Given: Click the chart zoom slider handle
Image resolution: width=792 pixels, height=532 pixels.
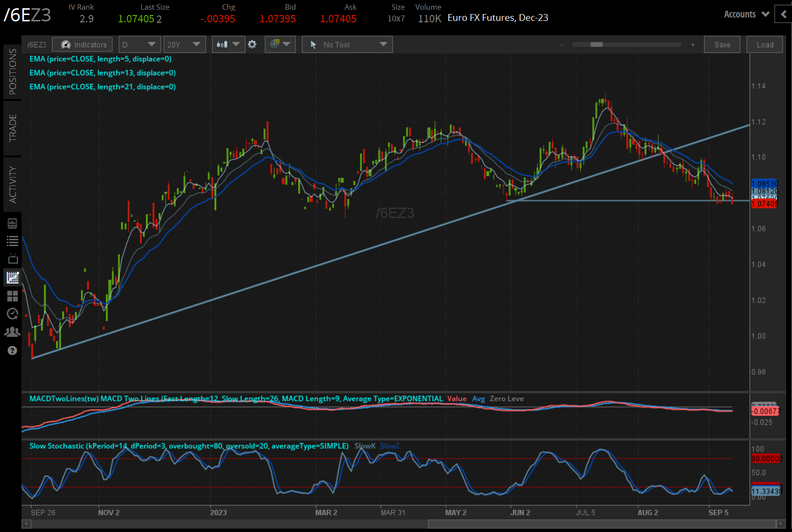Looking at the screenshot, I should click(x=596, y=45).
